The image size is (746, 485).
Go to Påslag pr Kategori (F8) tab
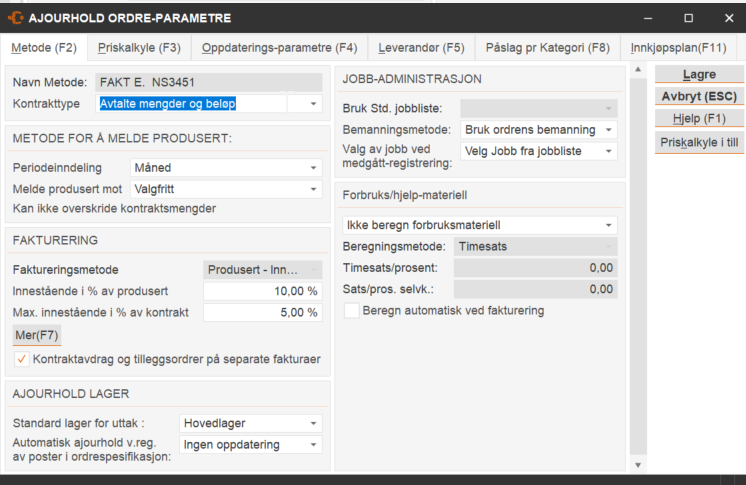tap(547, 47)
